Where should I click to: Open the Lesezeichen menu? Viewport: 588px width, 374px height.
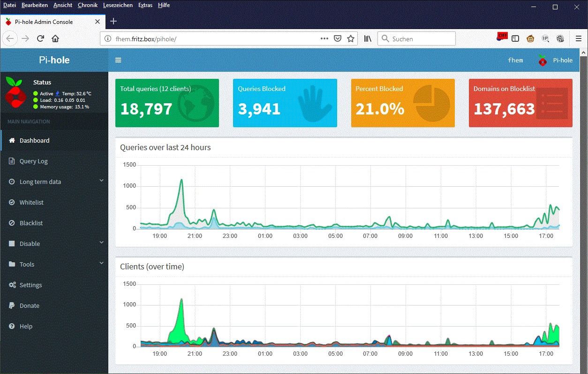pyautogui.click(x=118, y=5)
